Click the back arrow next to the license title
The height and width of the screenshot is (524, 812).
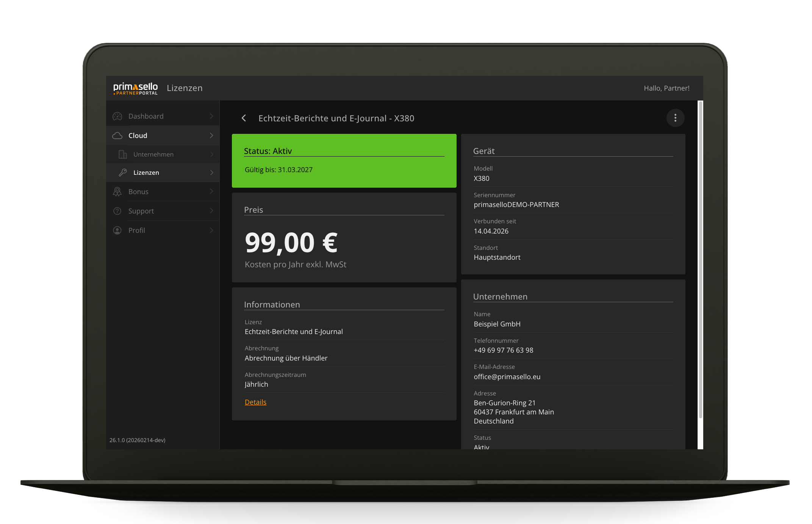pos(244,118)
